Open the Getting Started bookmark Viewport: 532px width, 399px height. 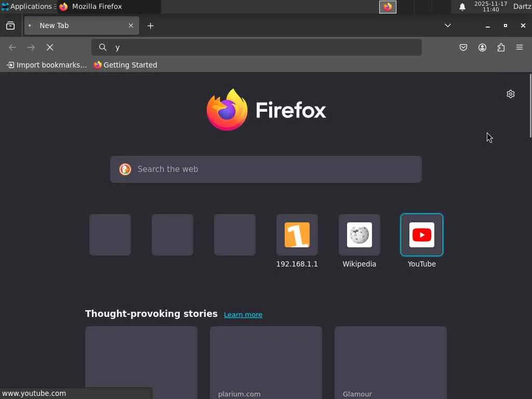(126, 65)
